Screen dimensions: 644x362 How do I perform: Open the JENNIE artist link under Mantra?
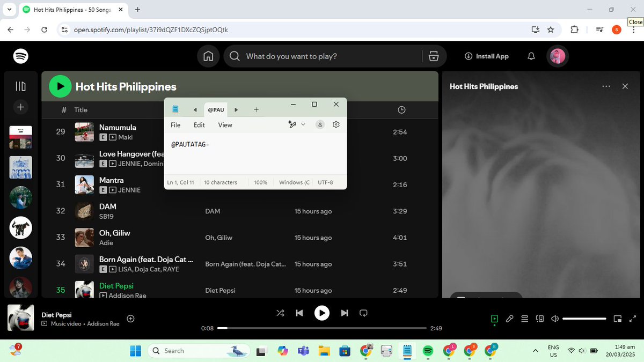pyautogui.click(x=129, y=190)
